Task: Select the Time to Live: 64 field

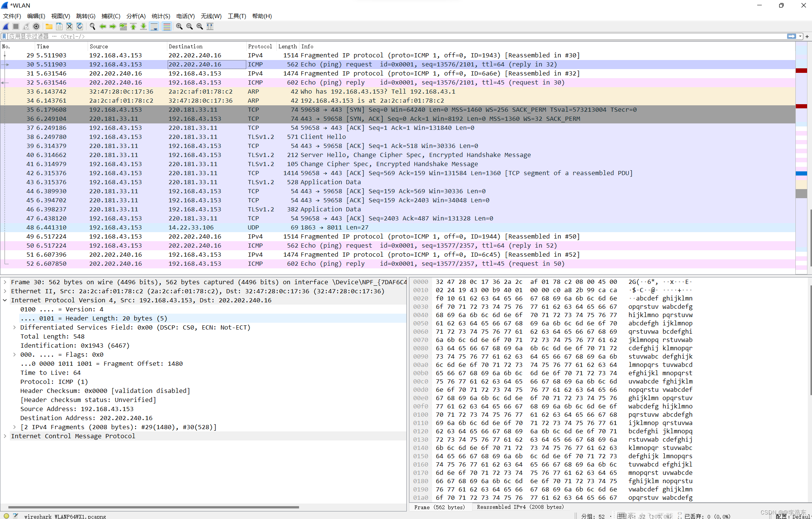Action: click(x=51, y=373)
